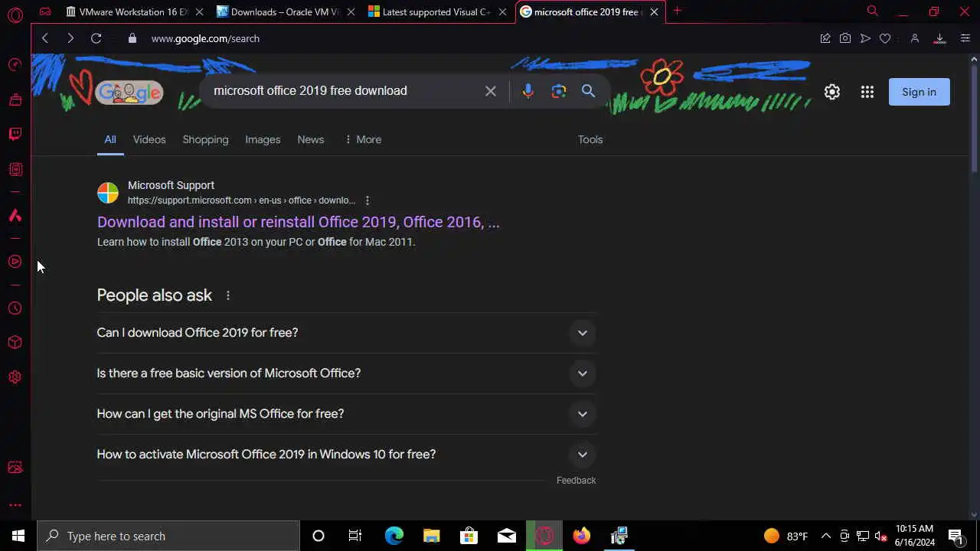Open History clock icon in sidebar
This screenshot has height=551, width=980.
click(x=15, y=308)
